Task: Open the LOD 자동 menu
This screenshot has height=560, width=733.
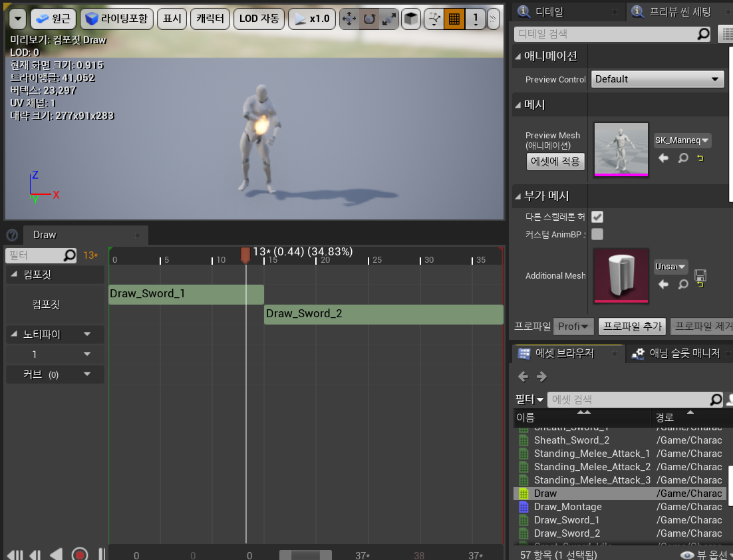Action: coord(259,19)
